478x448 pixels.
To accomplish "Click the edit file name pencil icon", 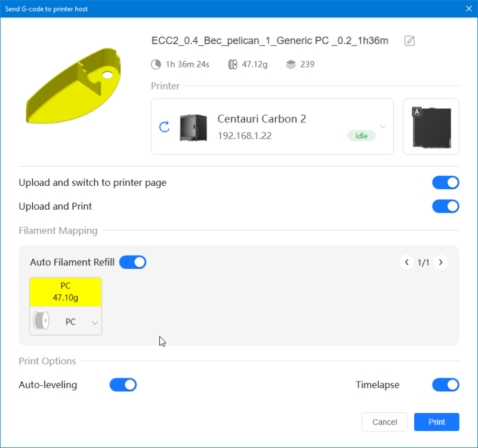I will tap(409, 41).
